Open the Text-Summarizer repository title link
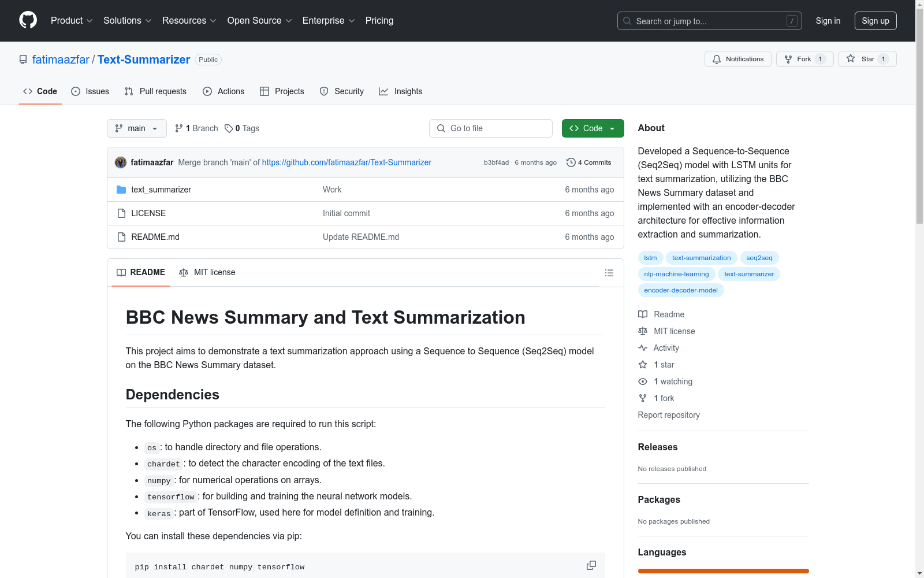924x578 pixels. 144,60
